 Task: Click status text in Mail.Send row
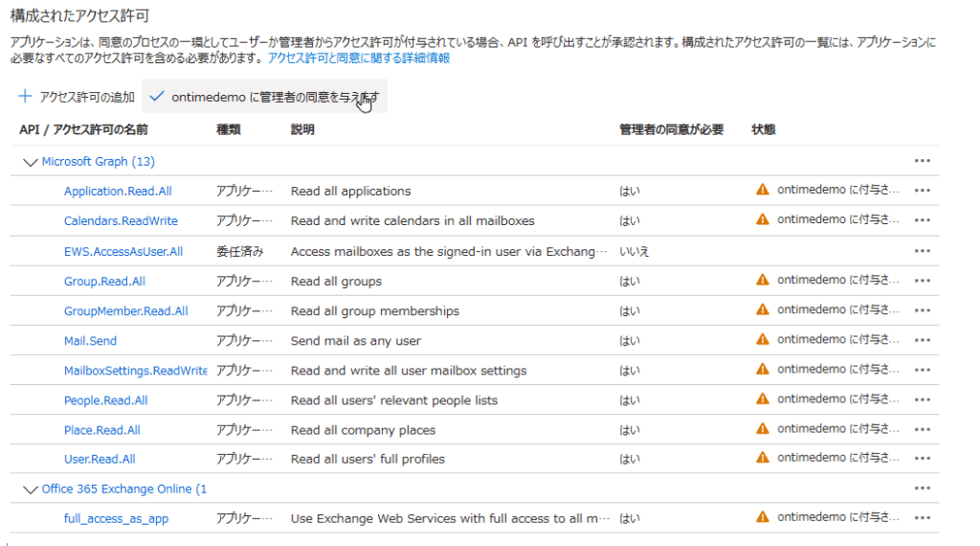pyautogui.click(x=838, y=339)
